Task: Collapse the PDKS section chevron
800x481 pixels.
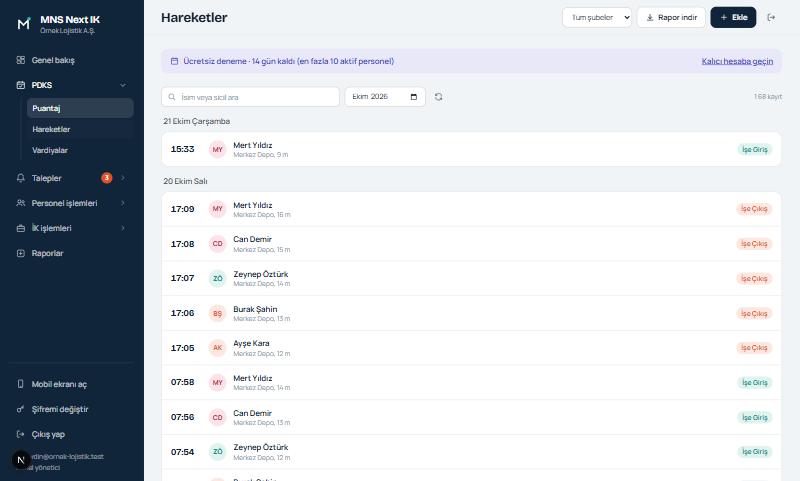Action: tap(123, 85)
